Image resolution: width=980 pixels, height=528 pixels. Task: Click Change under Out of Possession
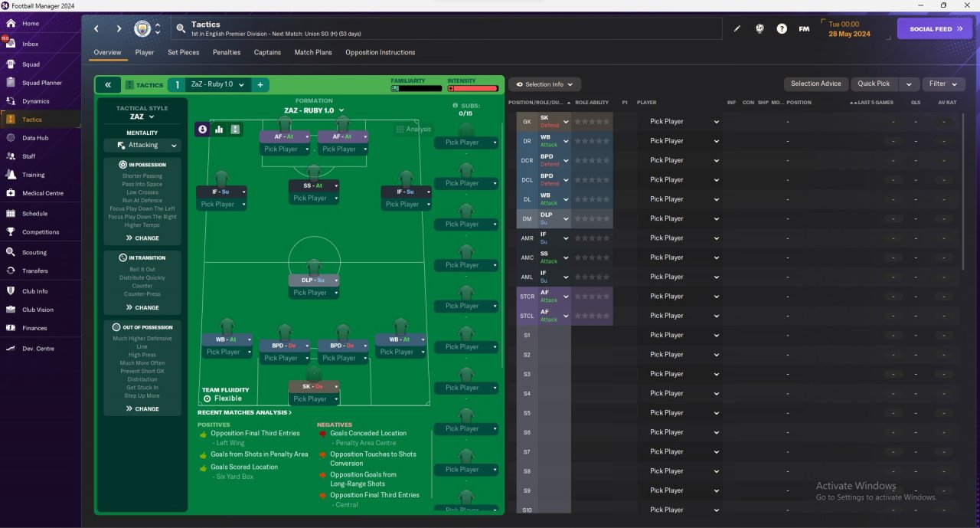click(142, 409)
